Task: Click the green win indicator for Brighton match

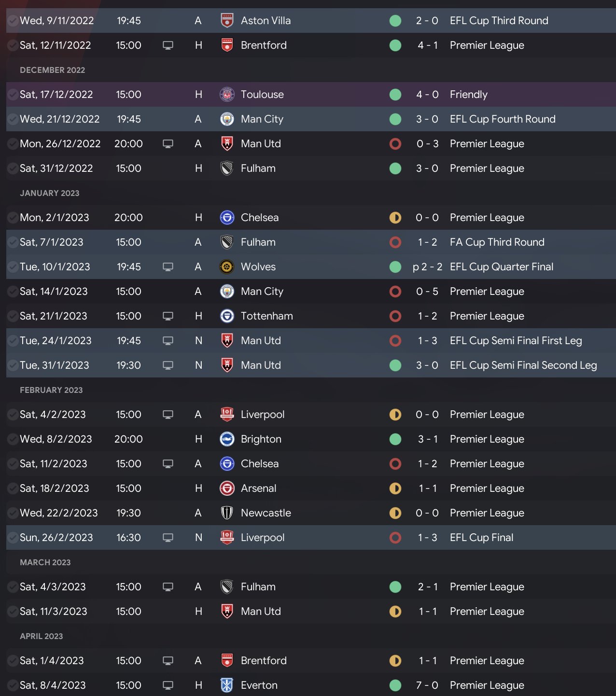Action: [395, 439]
